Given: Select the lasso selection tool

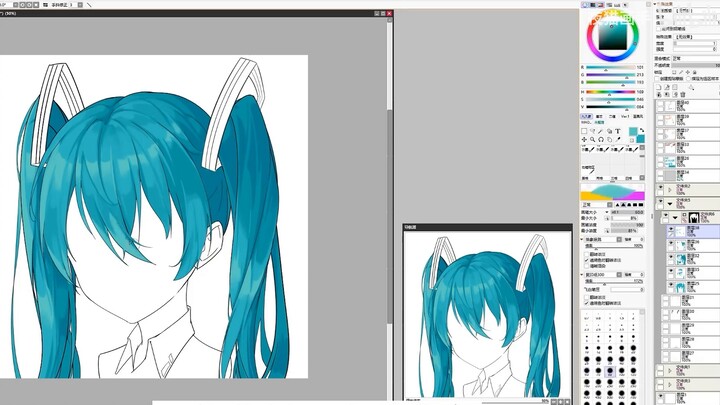Looking at the screenshot, I should (x=592, y=131).
